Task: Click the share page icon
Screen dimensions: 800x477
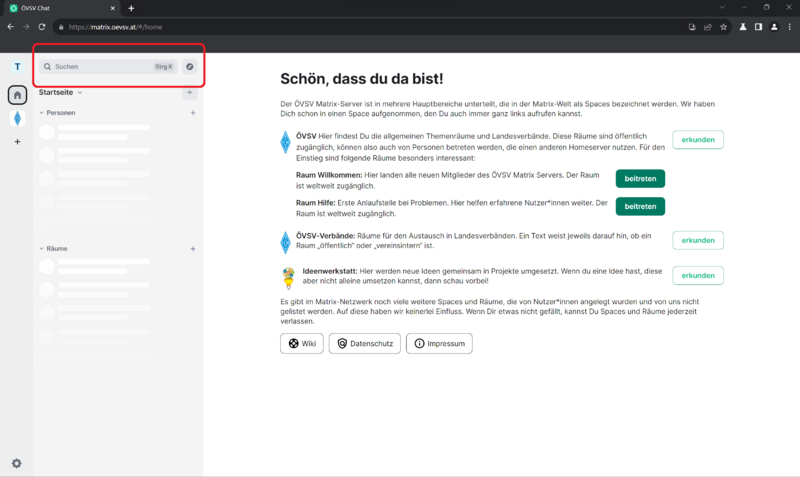Action: tap(708, 27)
